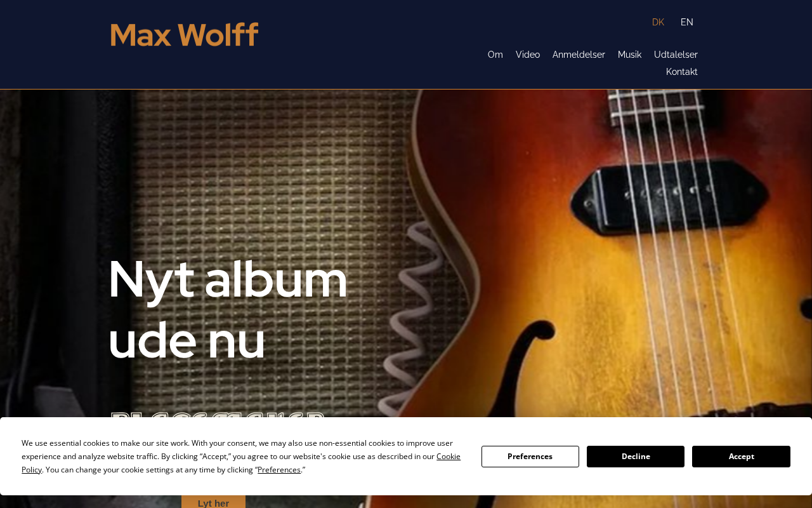Open the Om menu item
This screenshot has width=812, height=508.
(x=495, y=55)
